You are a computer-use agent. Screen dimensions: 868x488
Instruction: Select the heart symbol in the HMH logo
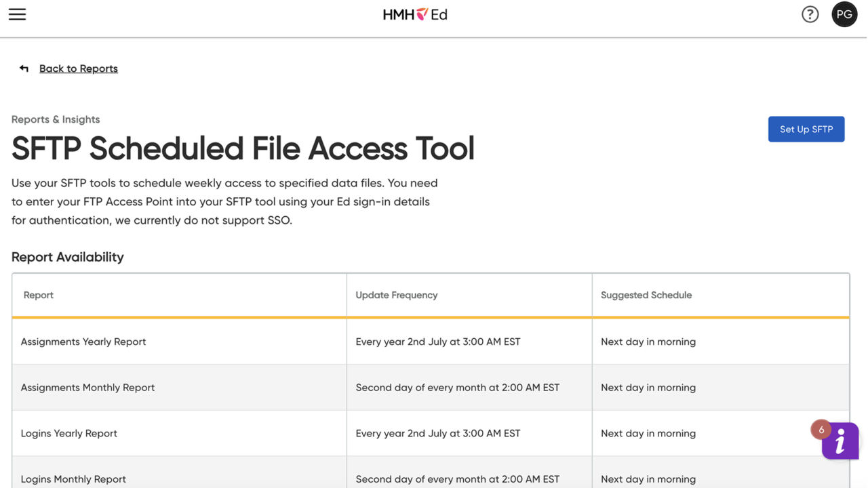pos(422,13)
